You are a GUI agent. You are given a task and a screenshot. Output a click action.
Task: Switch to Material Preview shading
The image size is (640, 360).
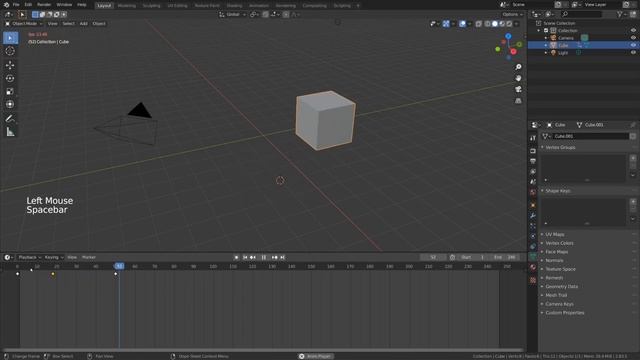[502, 24]
